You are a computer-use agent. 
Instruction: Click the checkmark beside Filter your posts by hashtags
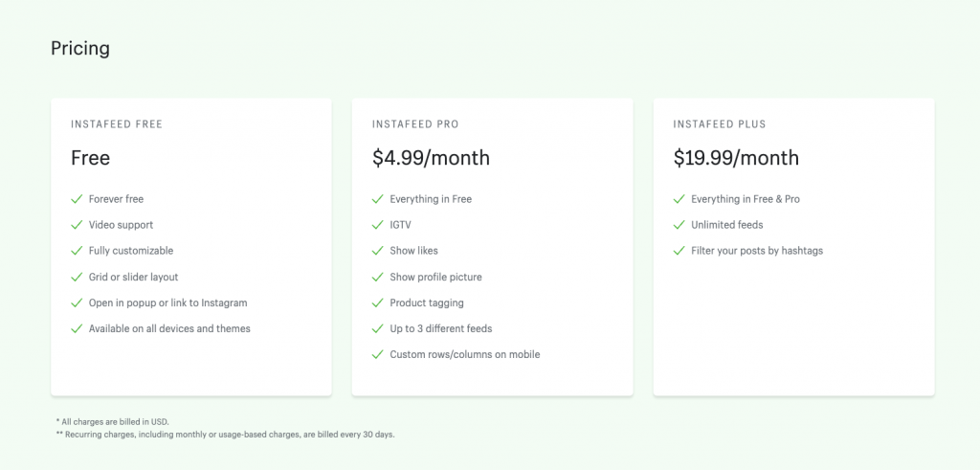point(679,251)
